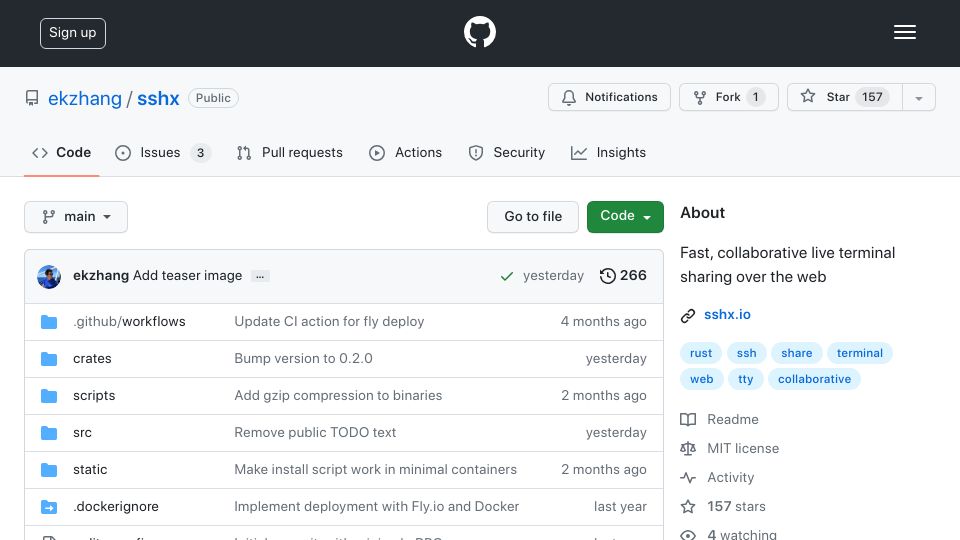Star the sshx repository
Screen dimensions: 960x540
pos(844,97)
